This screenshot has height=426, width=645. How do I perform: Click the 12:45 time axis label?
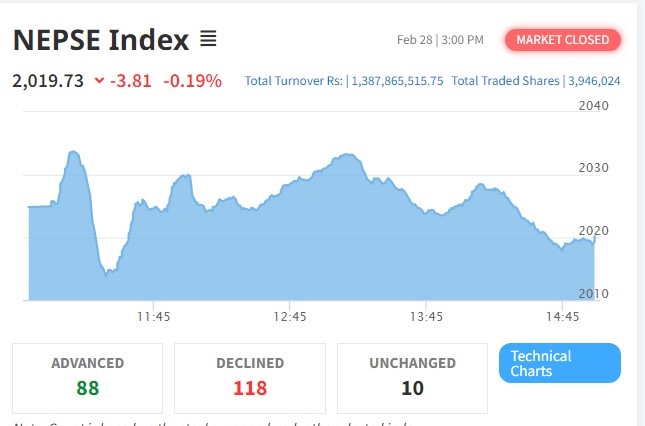tap(289, 316)
